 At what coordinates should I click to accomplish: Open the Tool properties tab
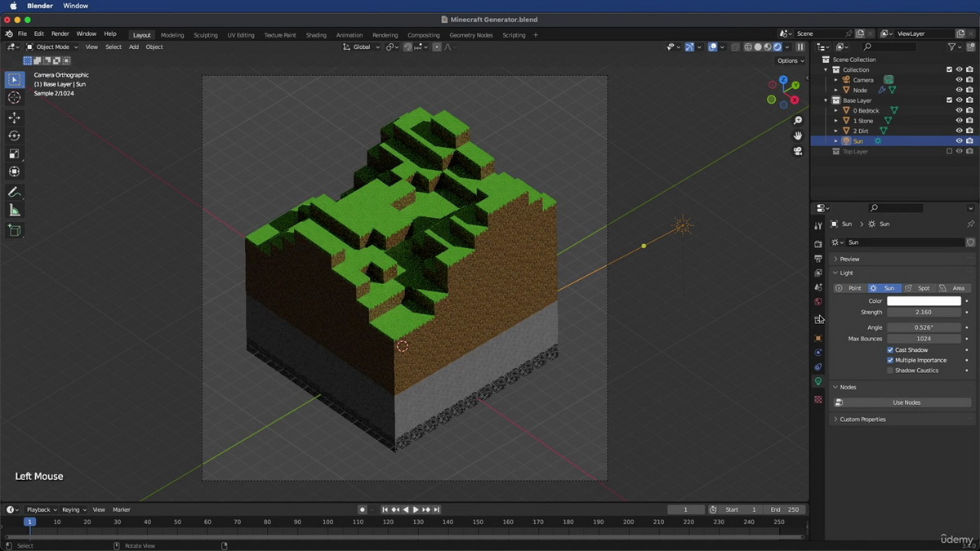(818, 226)
